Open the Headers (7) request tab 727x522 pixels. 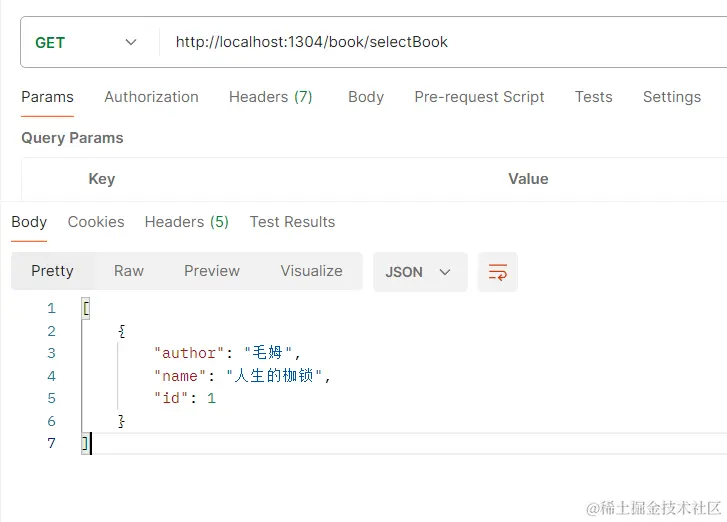point(271,97)
